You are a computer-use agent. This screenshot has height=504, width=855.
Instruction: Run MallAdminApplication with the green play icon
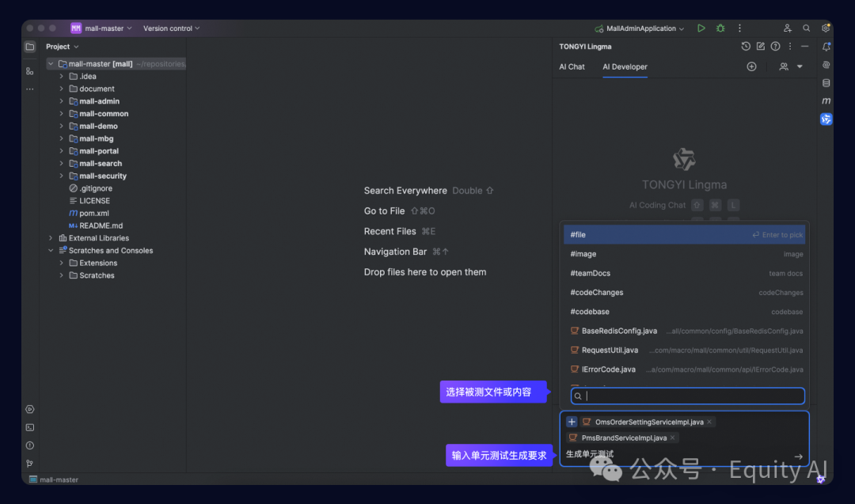tap(701, 28)
